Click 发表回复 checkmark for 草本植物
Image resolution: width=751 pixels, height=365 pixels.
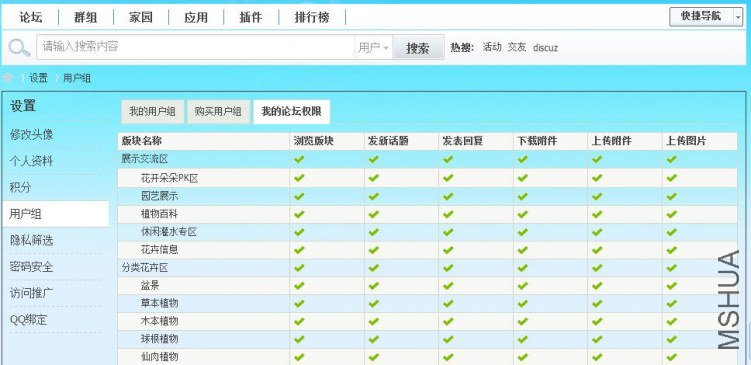coord(448,303)
